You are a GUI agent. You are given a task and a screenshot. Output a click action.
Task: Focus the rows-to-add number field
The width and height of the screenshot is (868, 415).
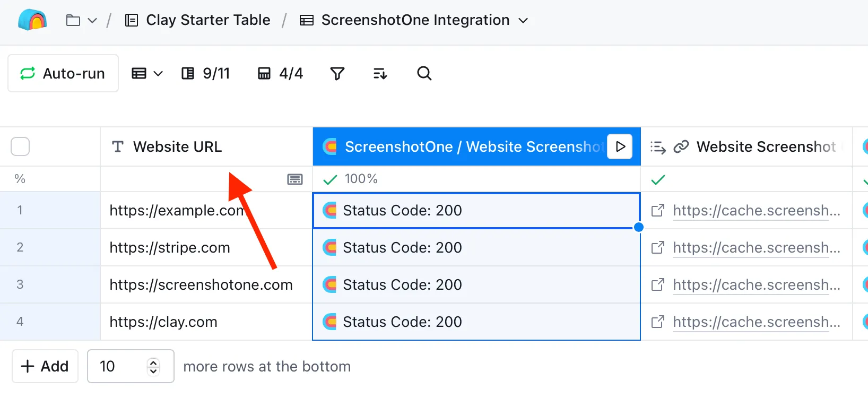point(131,366)
